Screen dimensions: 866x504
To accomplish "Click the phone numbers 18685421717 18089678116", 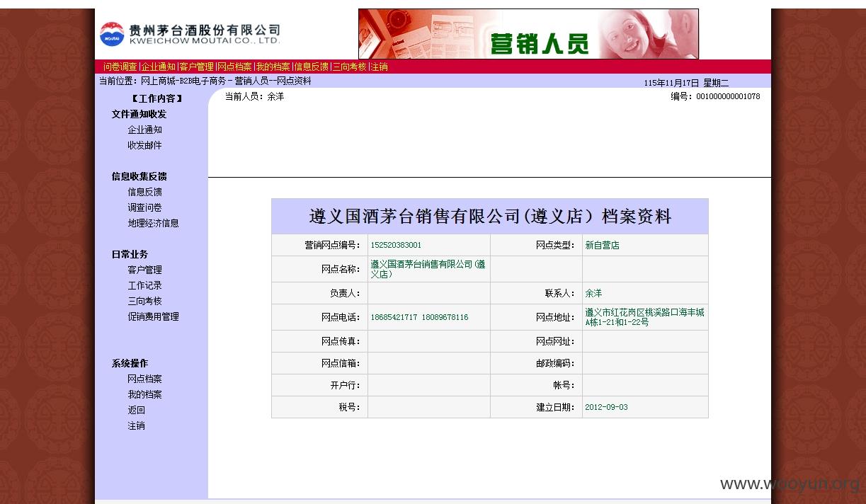I will click(x=419, y=317).
